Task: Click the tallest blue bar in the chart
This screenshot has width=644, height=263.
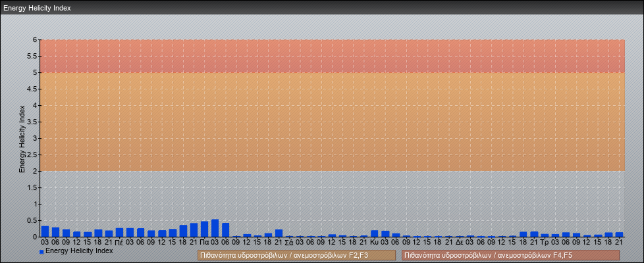Action: pos(215,228)
